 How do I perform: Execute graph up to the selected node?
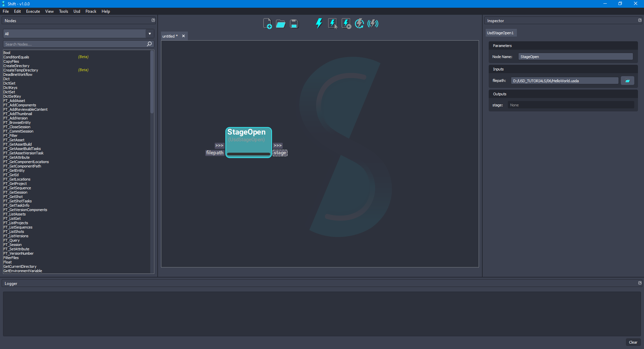click(x=346, y=23)
